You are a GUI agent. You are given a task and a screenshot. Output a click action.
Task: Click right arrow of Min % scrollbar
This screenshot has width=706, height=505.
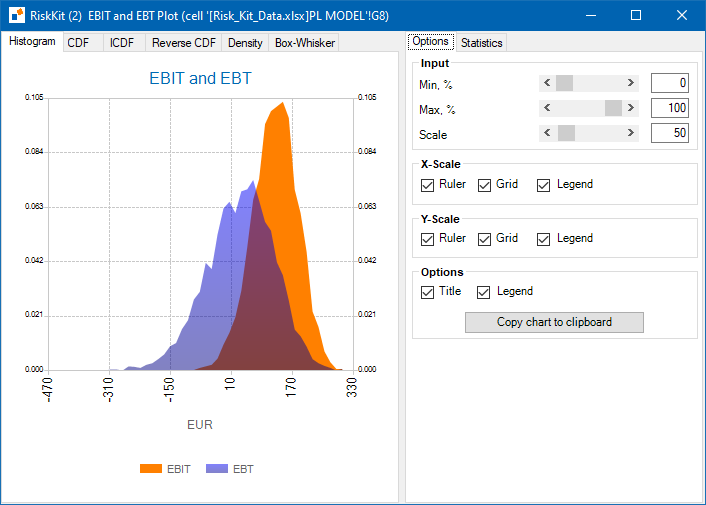pos(631,83)
